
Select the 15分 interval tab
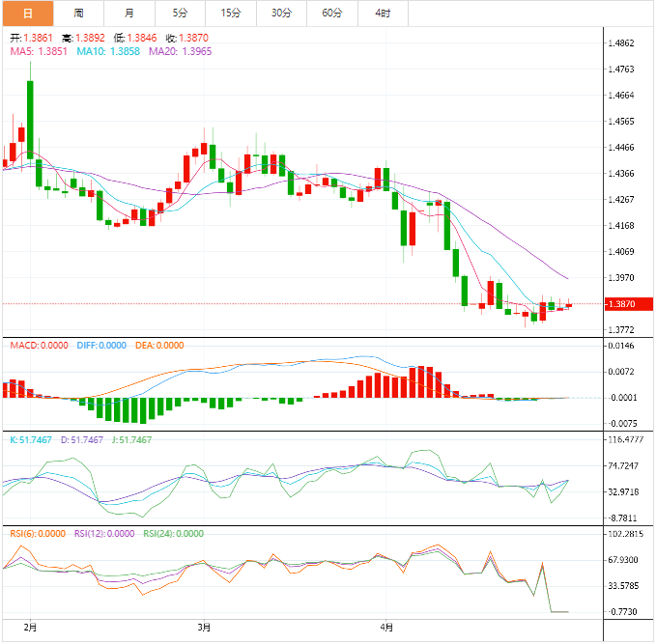pyautogui.click(x=231, y=14)
